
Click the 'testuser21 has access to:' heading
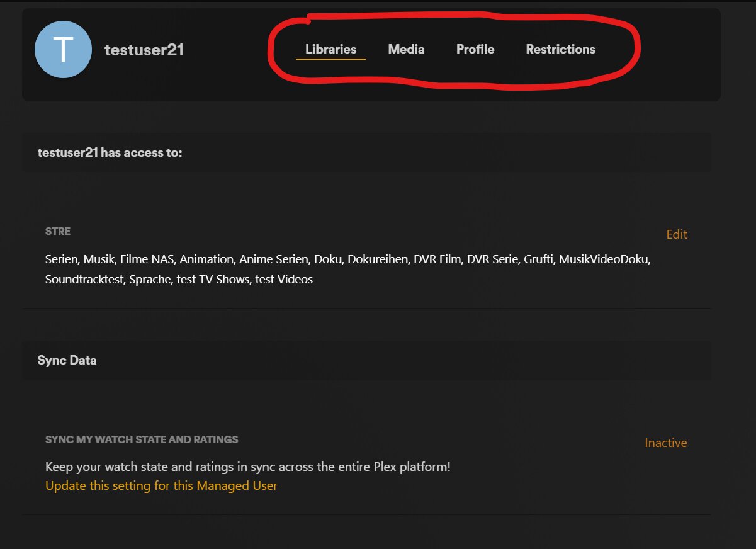pos(110,152)
